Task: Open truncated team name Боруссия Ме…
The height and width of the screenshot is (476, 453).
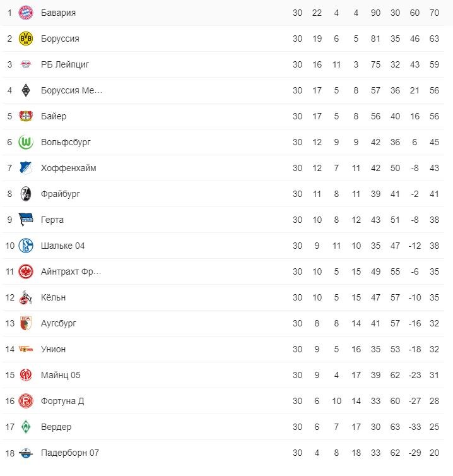Action: (71, 90)
